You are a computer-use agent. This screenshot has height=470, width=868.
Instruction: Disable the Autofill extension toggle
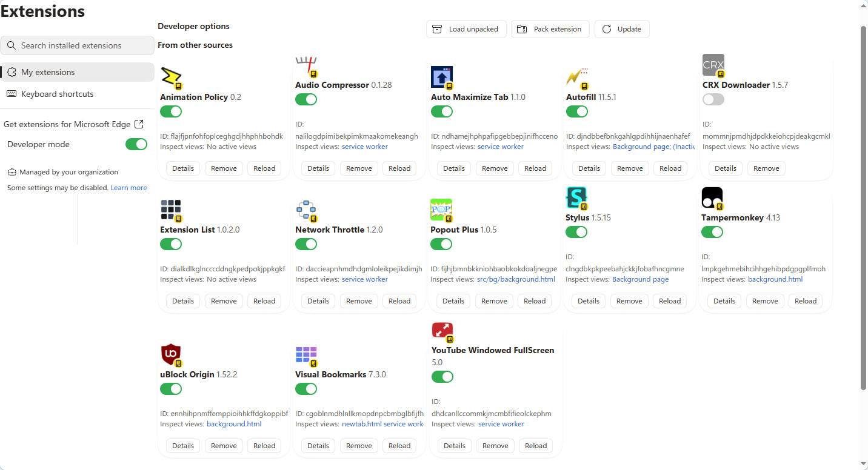tap(577, 111)
